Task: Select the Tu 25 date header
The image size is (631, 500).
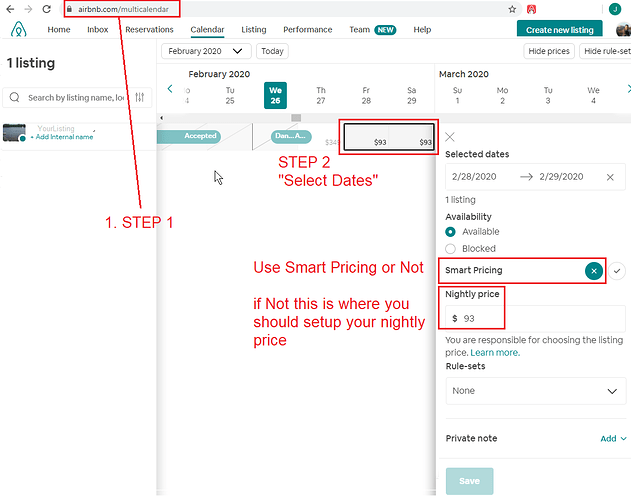Action: tap(230, 95)
